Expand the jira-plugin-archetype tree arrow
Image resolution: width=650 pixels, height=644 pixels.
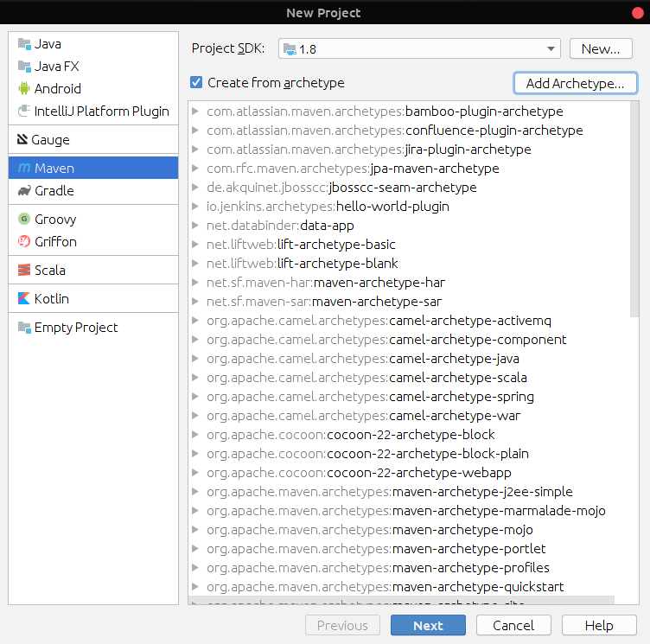(194, 150)
